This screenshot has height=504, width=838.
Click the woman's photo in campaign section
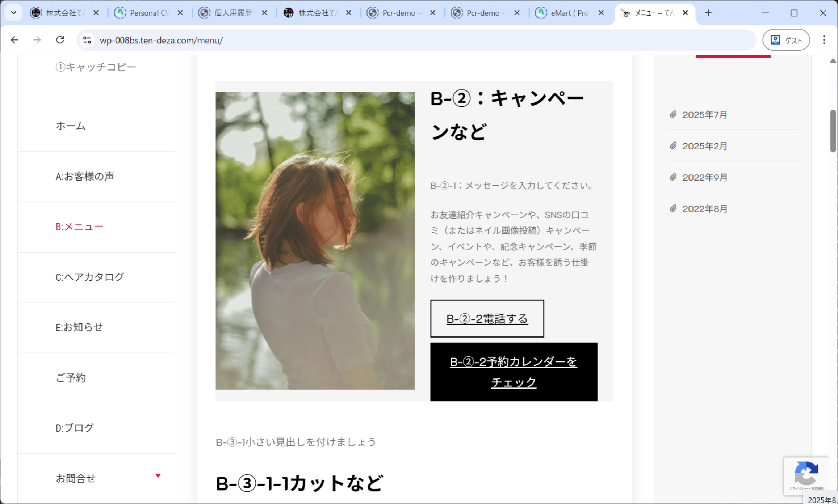click(315, 241)
